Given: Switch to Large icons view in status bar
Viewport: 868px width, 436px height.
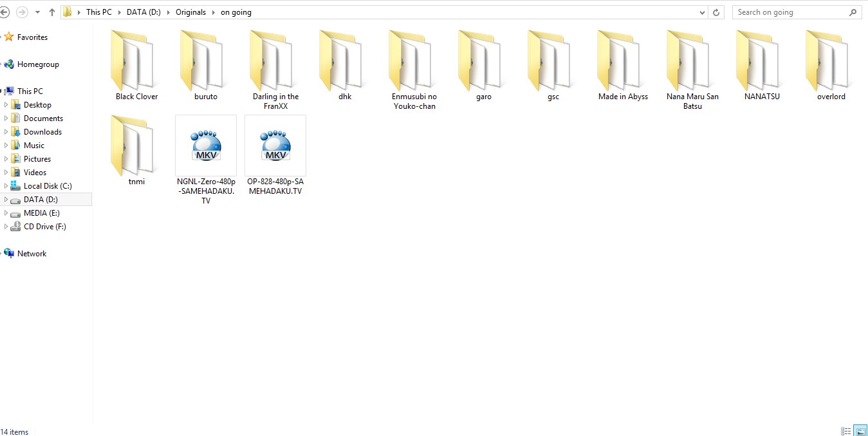Looking at the screenshot, I should (x=860, y=431).
